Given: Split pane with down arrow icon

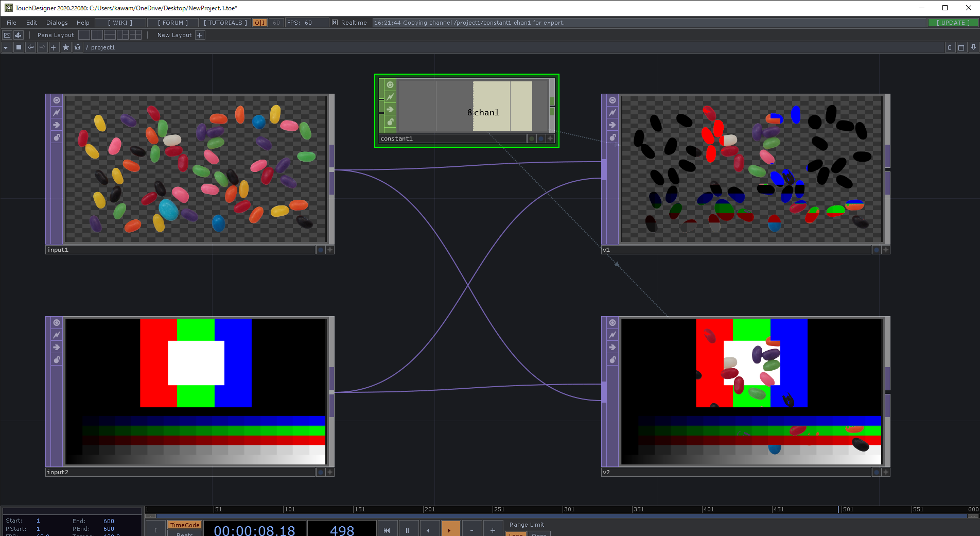Looking at the screenshot, I should (973, 47).
